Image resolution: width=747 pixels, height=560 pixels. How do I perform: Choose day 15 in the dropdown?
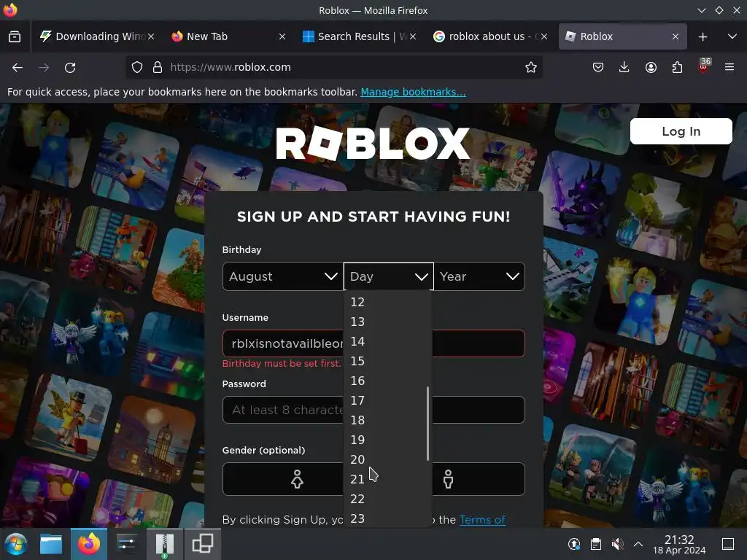(387, 361)
